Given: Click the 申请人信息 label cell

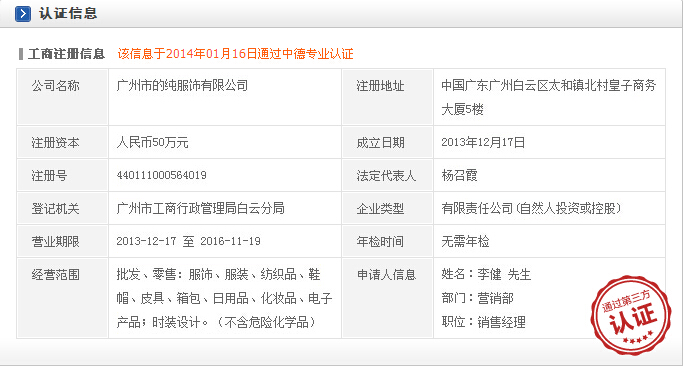Looking at the screenshot, I should pos(388,298).
